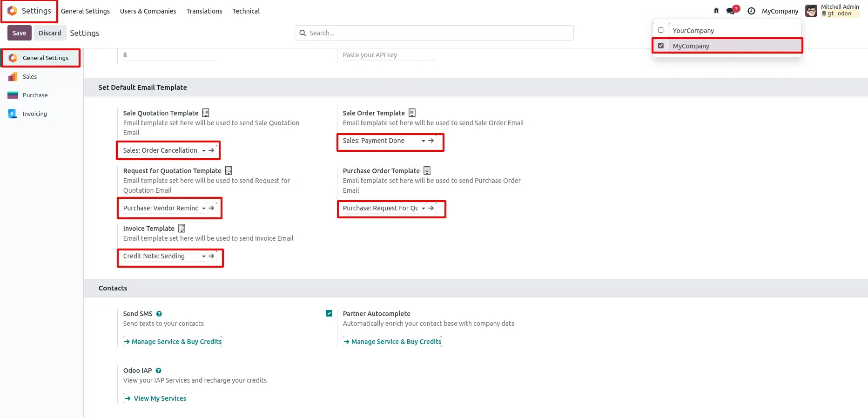868x418 pixels.
Task: Click the field containing the value 8
Action: [170, 55]
